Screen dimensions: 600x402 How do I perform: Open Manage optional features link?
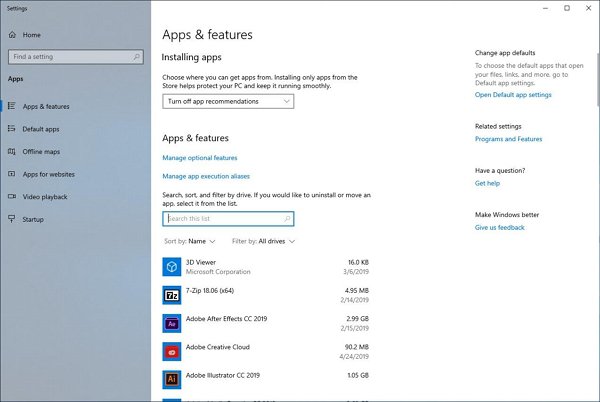200,158
